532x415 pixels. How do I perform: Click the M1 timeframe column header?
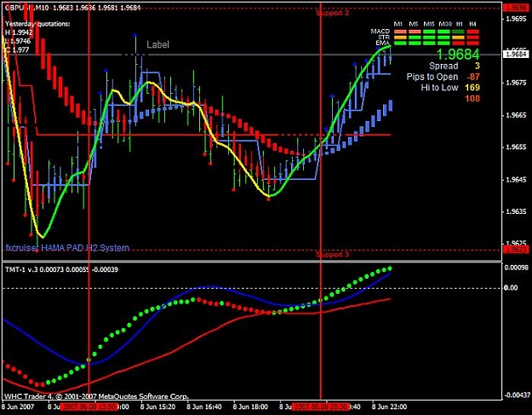pos(398,24)
